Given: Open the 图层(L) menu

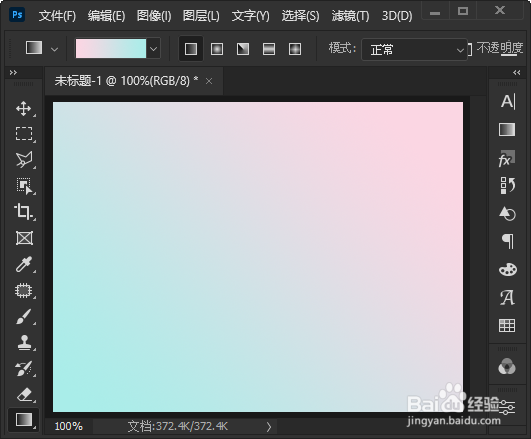Looking at the screenshot, I should tap(201, 16).
